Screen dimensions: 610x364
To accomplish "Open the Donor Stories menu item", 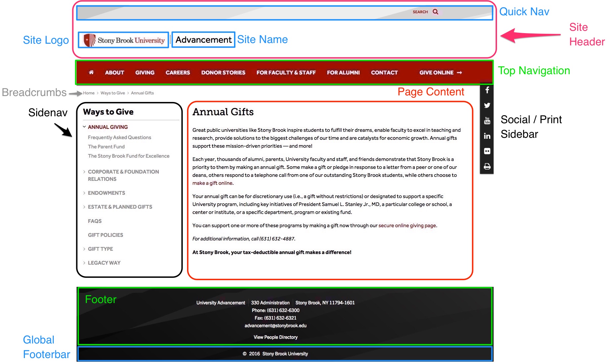I will (x=223, y=73).
